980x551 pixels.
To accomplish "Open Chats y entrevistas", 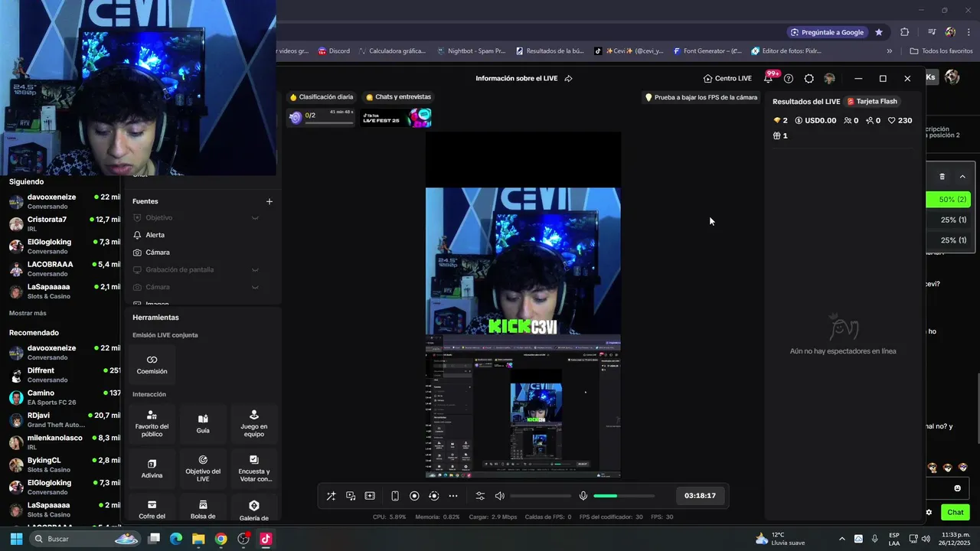I will point(398,97).
